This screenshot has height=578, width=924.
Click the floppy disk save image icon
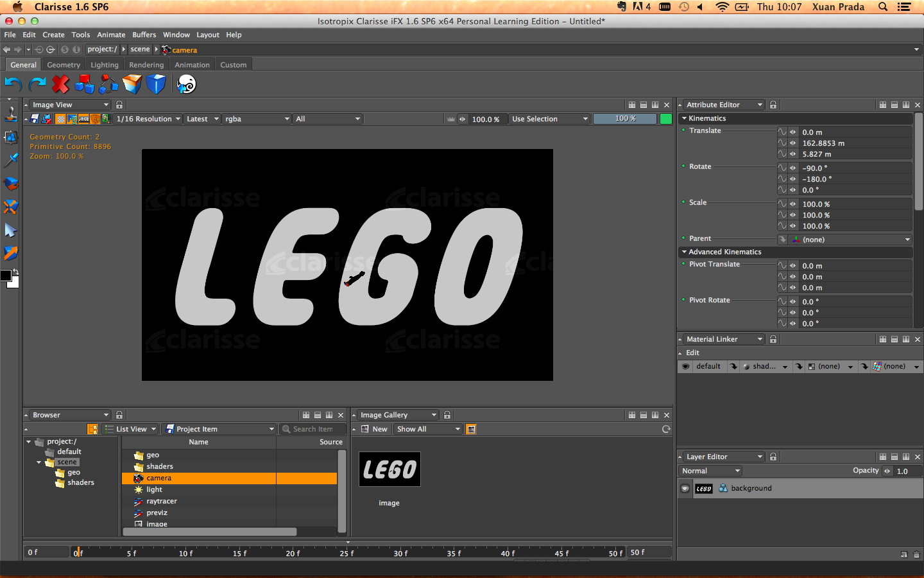pos(35,119)
